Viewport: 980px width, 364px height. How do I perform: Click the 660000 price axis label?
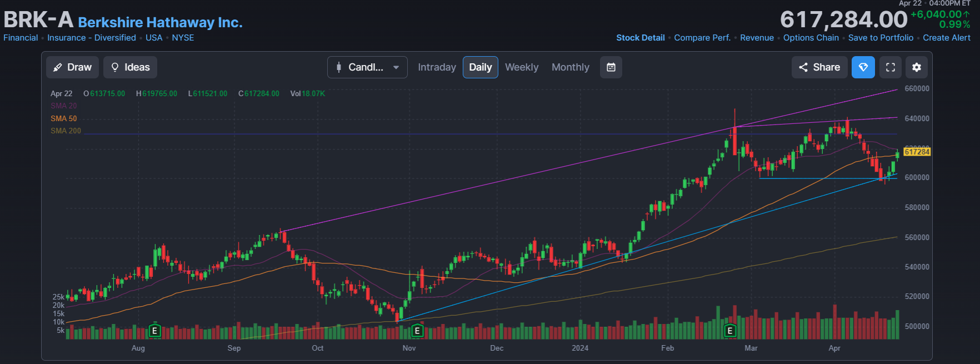coord(917,88)
